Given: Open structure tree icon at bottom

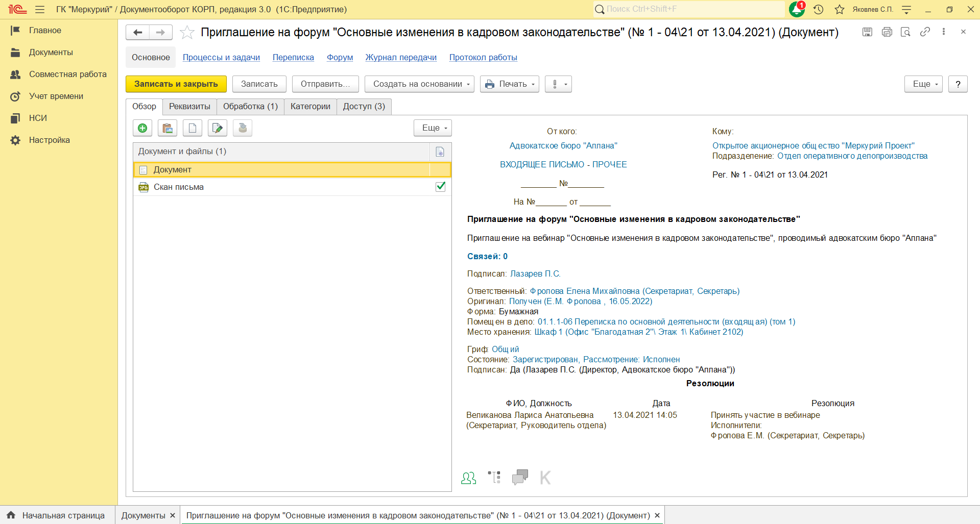Looking at the screenshot, I should tap(494, 477).
